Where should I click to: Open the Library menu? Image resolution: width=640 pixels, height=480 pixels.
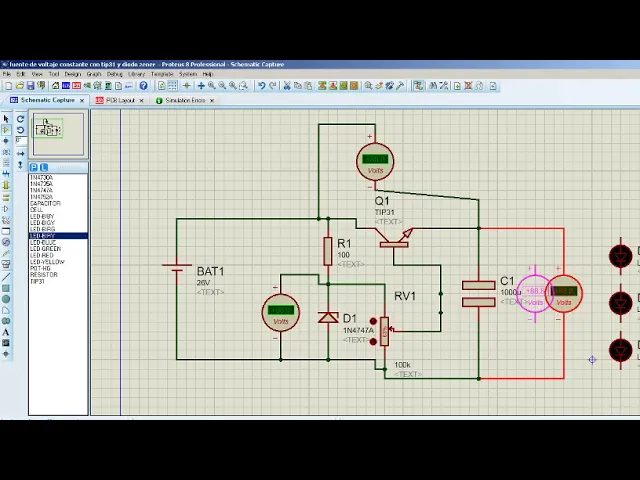click(136, 74)
